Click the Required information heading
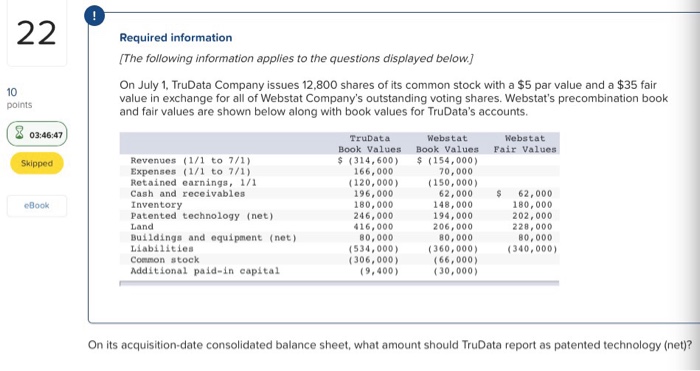 [175, 38]
